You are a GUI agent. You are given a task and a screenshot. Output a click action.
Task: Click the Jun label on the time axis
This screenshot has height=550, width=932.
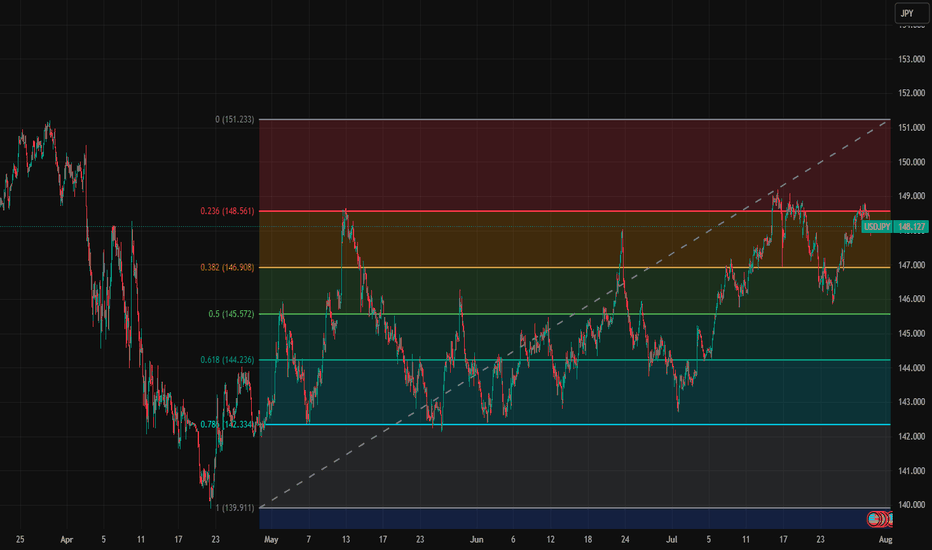(x=476, y=539)
